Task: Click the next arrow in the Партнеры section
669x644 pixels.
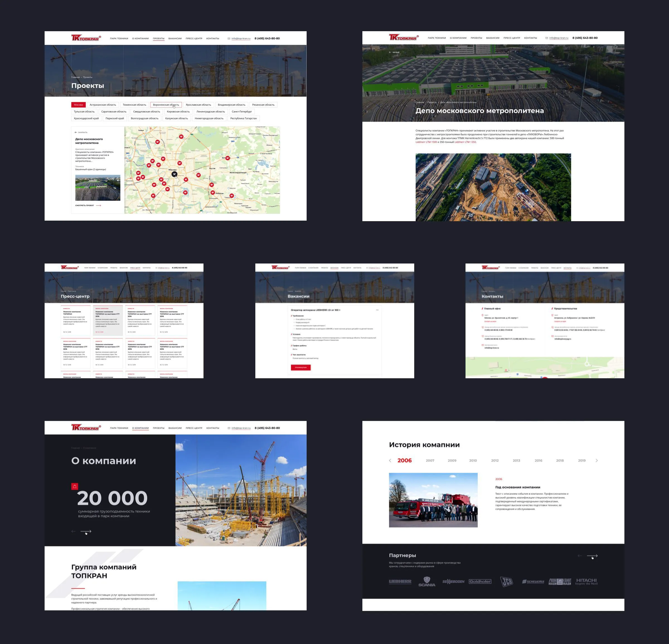Action: coord(592,556)
